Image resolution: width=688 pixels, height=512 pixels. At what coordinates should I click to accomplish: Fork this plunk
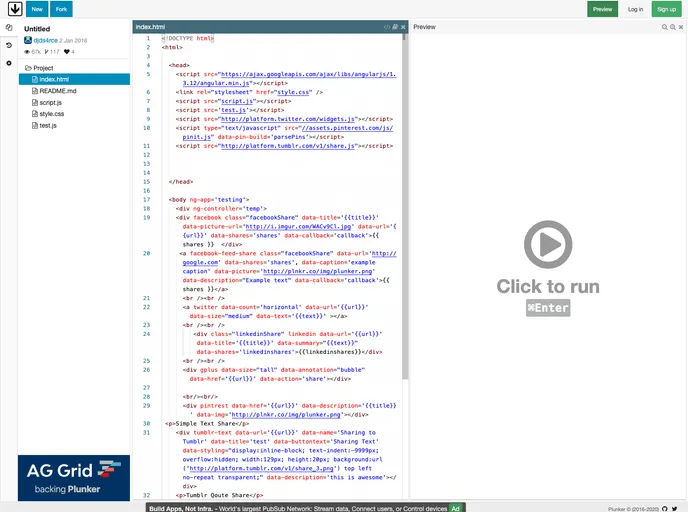[x=61, y=9]
